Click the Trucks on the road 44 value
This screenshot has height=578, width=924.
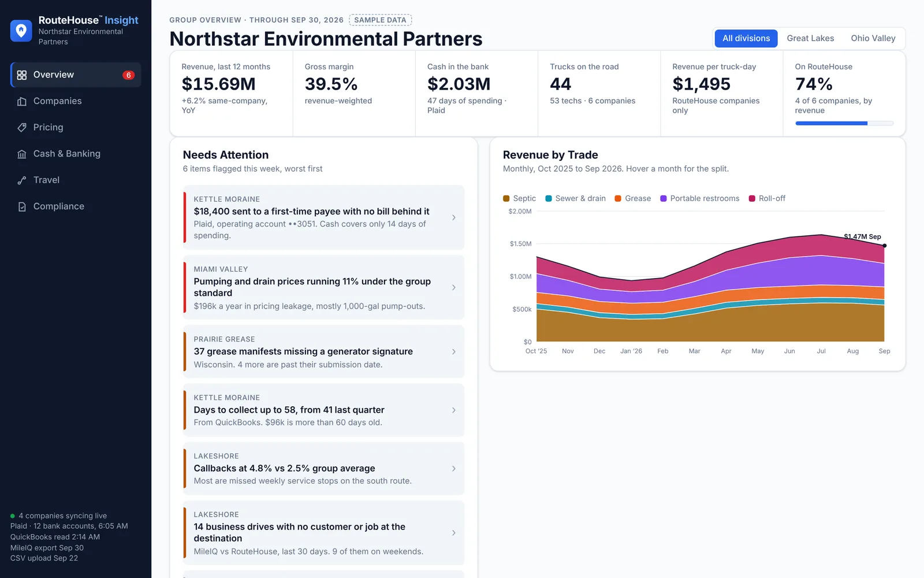(561, 84)
